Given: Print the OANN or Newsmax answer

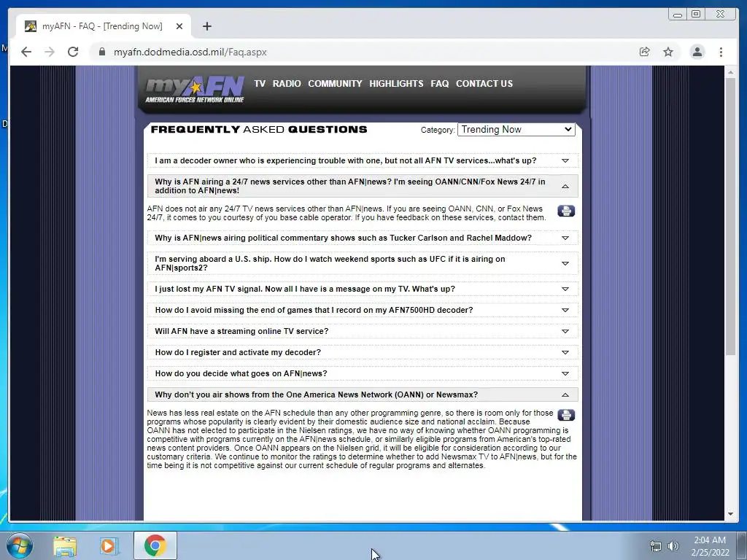Looking at the screenshot, I should (x=566, y=415).
